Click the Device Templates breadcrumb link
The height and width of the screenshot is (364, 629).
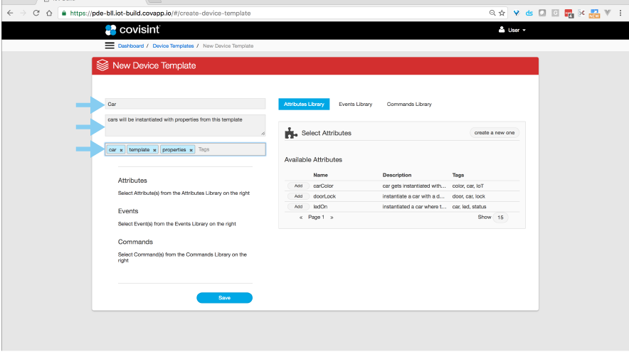173,46
